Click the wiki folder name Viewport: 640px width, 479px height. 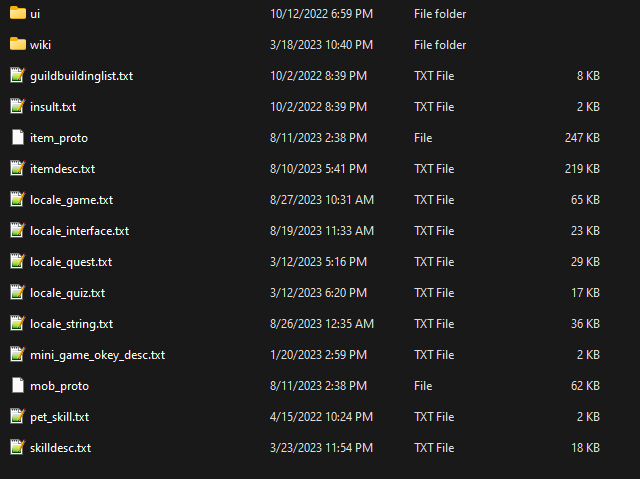pyautogui.click(x=40, y=45)
